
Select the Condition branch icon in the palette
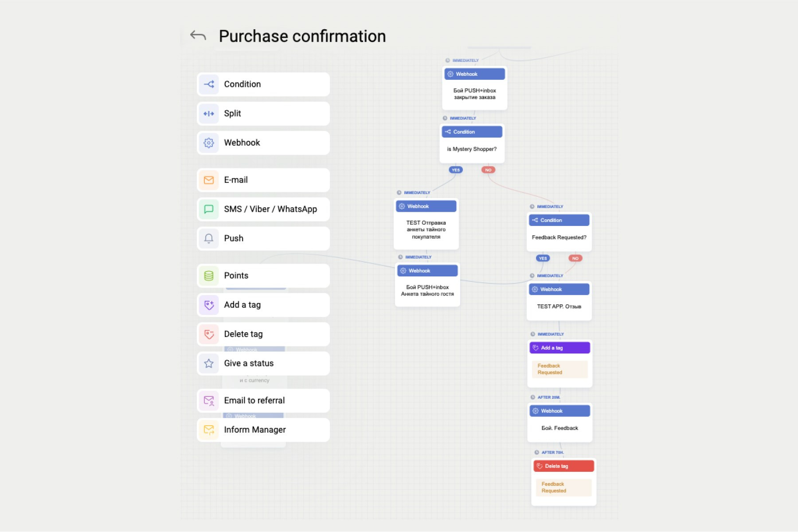[209, 84]
